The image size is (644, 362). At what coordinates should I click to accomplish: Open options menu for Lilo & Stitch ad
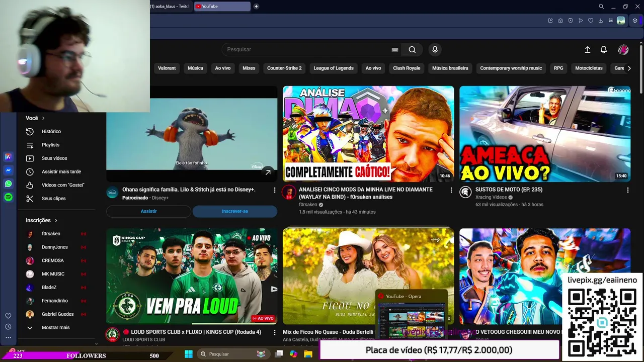click(x=275, y=190)
